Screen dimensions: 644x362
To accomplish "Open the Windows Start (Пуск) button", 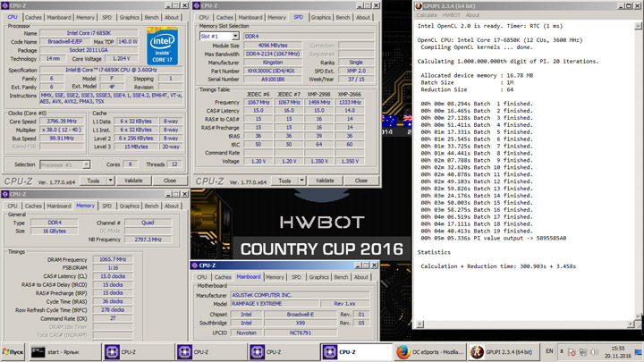I will [x=13, y=352].
